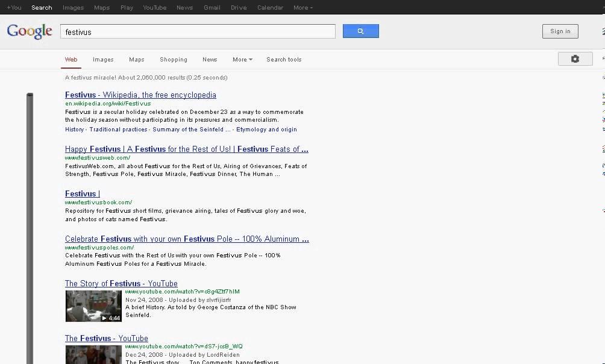Open Maps in the top black bar
The height and width of the screenshot is (364, 605).
[x=102, y=7]
